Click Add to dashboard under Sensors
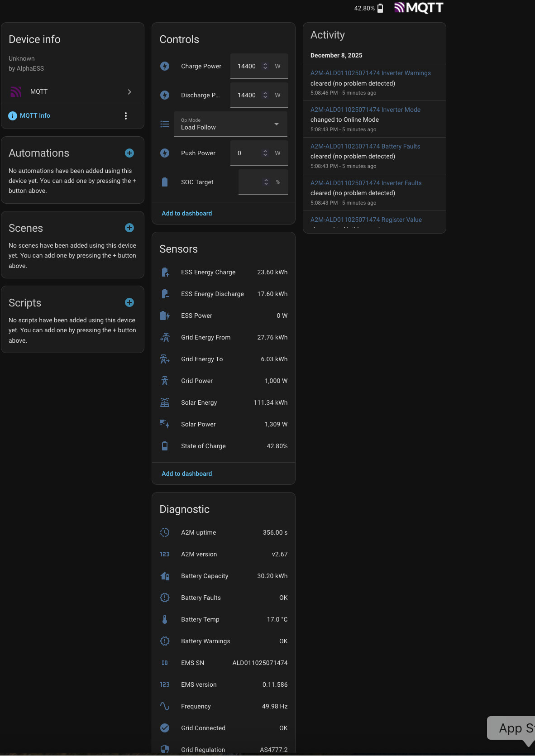535x756 pixels. coord(186,474)
